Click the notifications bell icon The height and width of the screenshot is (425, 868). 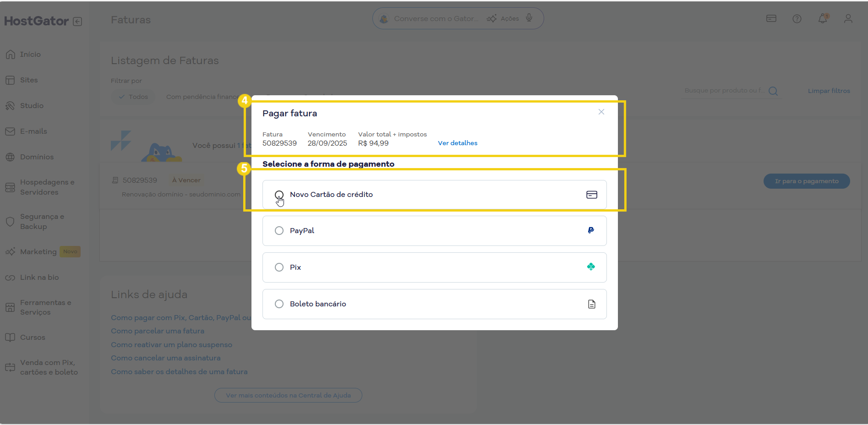coord(823,19)
